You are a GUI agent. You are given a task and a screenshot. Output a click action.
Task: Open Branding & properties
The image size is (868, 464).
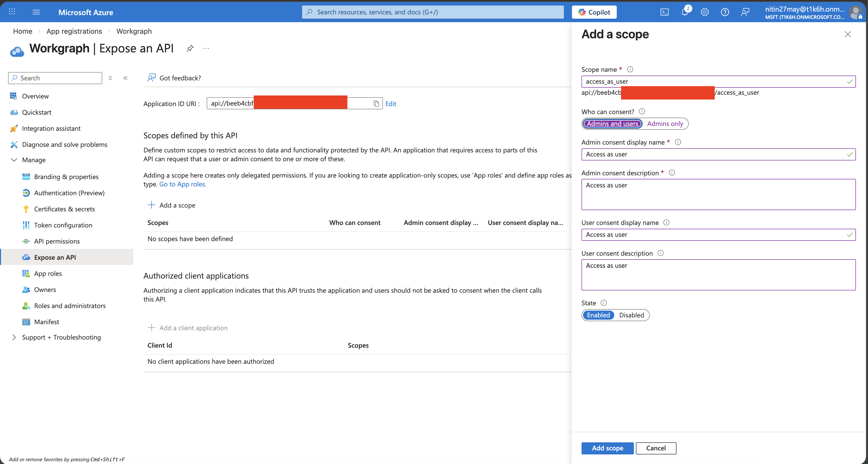click(67, 177)
